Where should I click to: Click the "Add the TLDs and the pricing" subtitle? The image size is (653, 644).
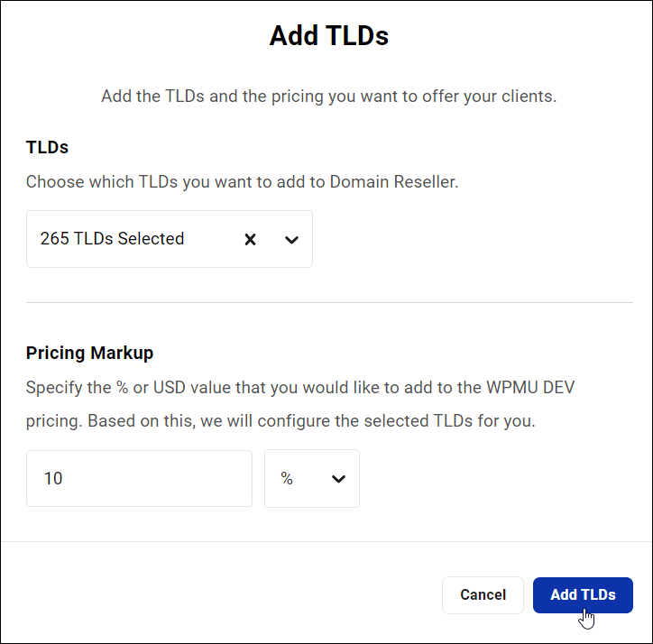coord(329,97)
